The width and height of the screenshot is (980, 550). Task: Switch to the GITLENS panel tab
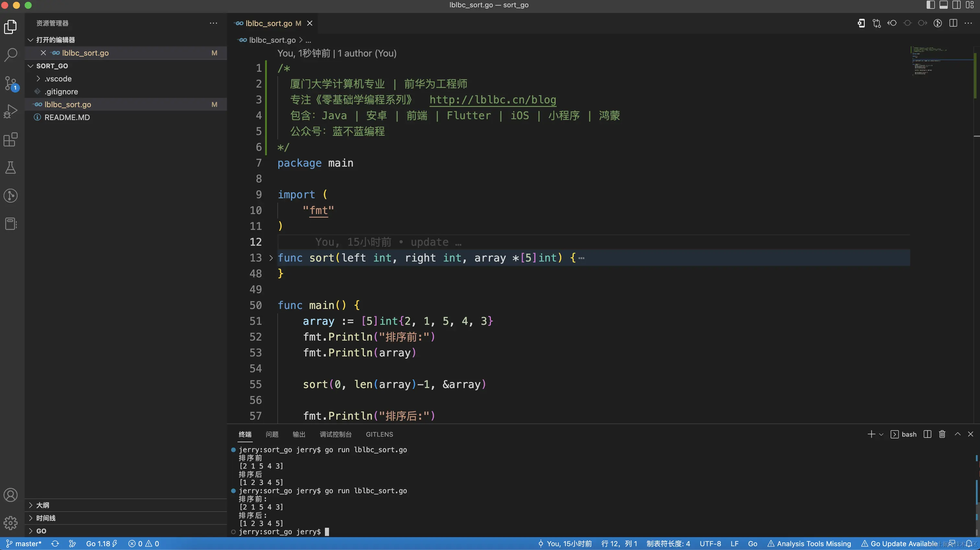coord(379,434)
